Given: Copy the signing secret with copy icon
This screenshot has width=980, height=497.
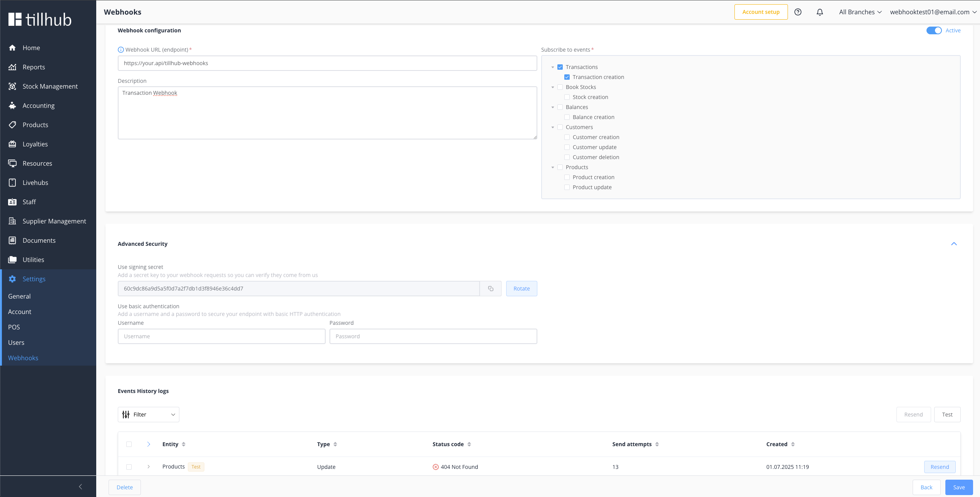Looking at the screenshot, I should [x=491, y=289].
